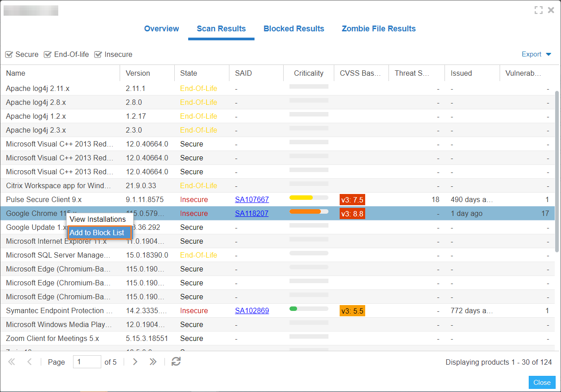Select the Scan Results tab
The height and width of the screenshot is (392, 561).
pyautogui.click(x=221, y=29)
